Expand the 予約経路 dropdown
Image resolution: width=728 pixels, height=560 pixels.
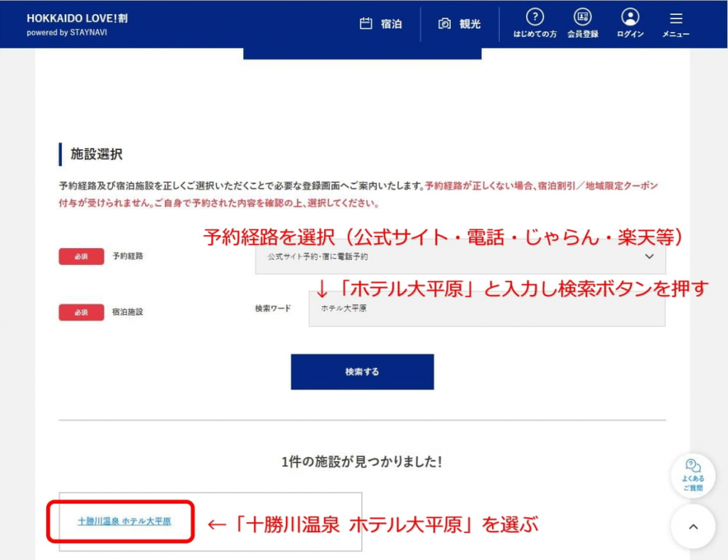pos(460,257)
